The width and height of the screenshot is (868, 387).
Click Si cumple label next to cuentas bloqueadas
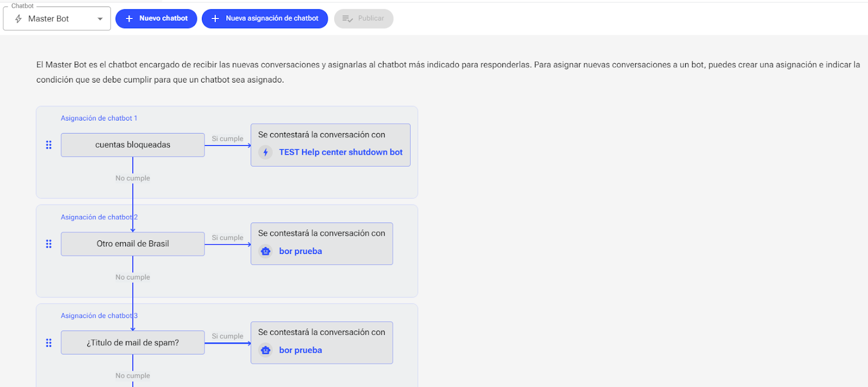point(227,138)
